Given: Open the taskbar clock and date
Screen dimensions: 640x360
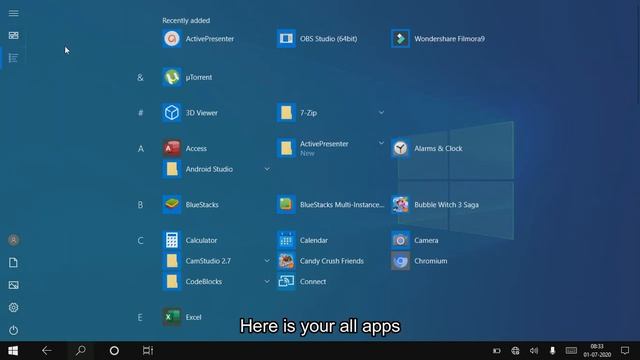Looking at the screenshot, I should (597, 351).
